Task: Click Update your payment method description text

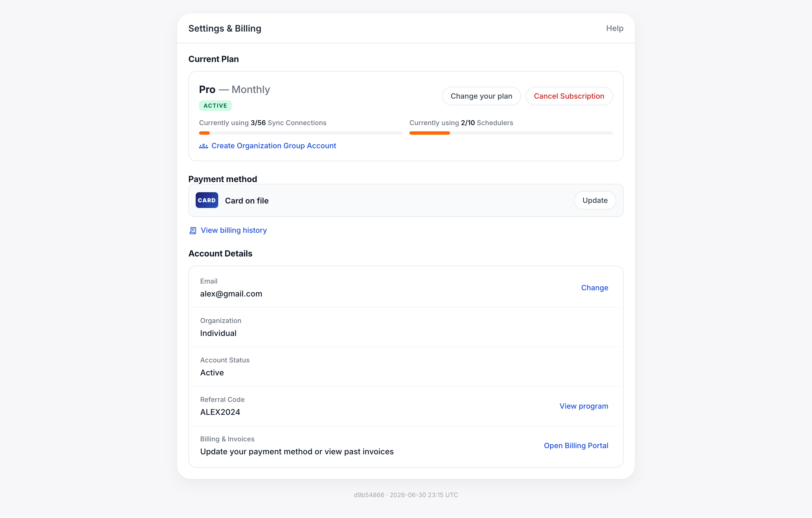Action: click(x=297, y=452)
